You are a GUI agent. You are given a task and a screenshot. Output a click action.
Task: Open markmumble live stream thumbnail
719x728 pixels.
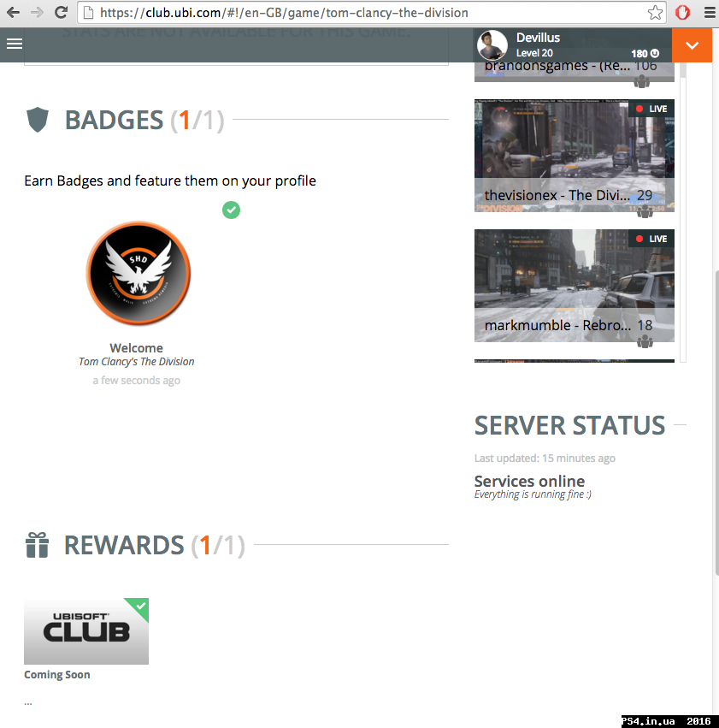point(575,285)
